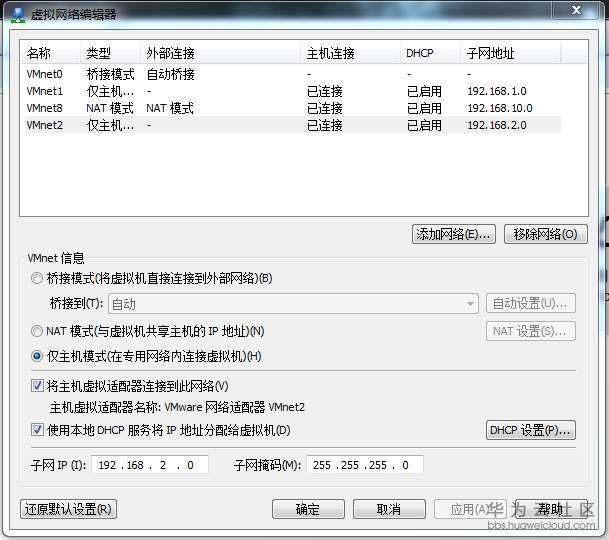Click the DHCP column header
The image size is (609, 540).
(431, 53)
